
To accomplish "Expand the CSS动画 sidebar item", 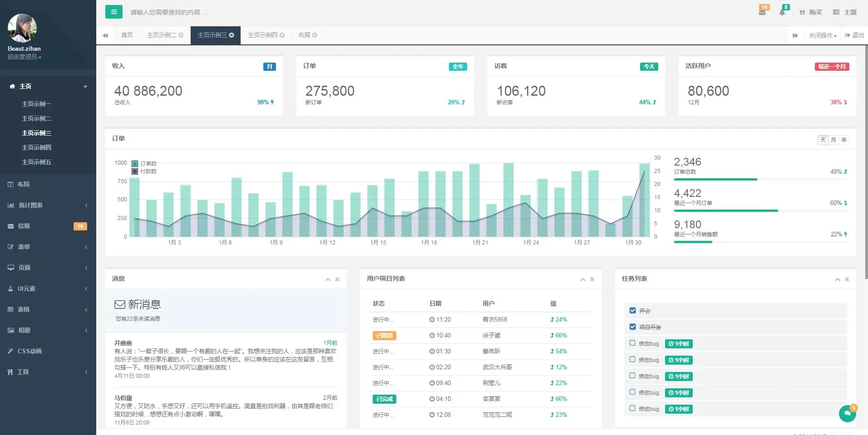I will (48, 351).
